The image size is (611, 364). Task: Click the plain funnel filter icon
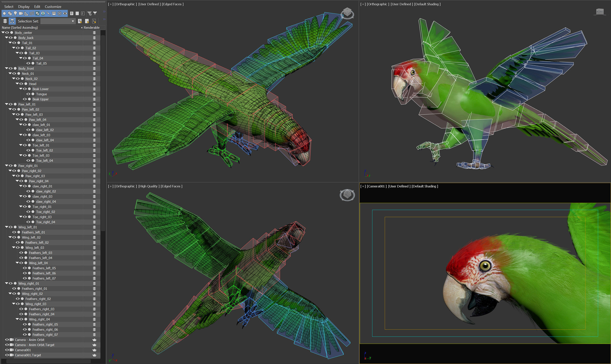[95, 13]
